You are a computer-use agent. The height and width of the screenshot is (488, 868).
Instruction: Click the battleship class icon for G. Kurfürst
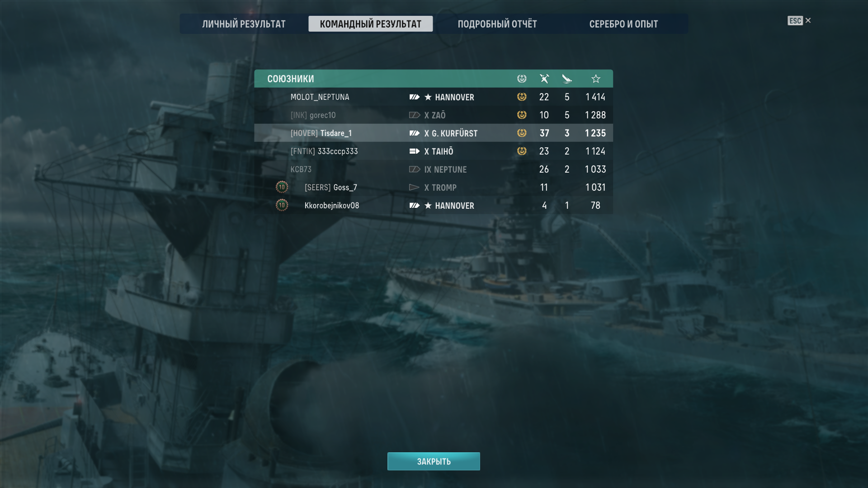[415, 133]
